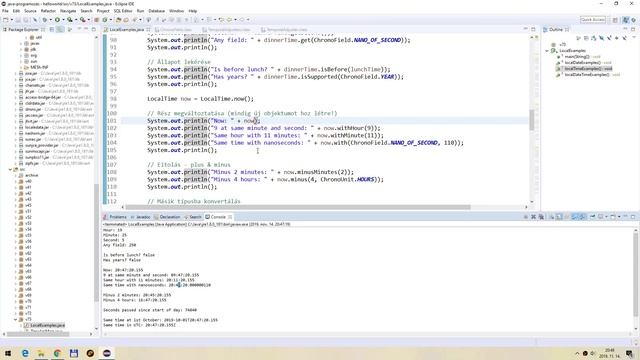Open File Explorer from the taskbar
640x360 pixels.
point(41,353)
